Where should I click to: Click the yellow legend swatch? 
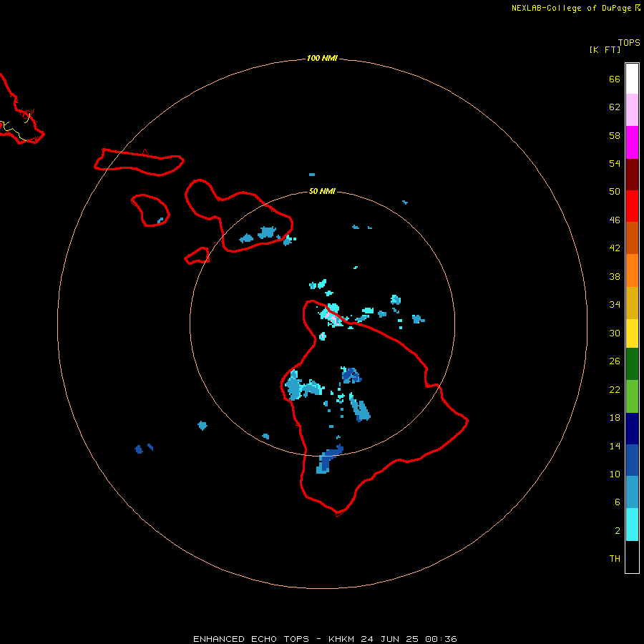click(x=632, y=333)
